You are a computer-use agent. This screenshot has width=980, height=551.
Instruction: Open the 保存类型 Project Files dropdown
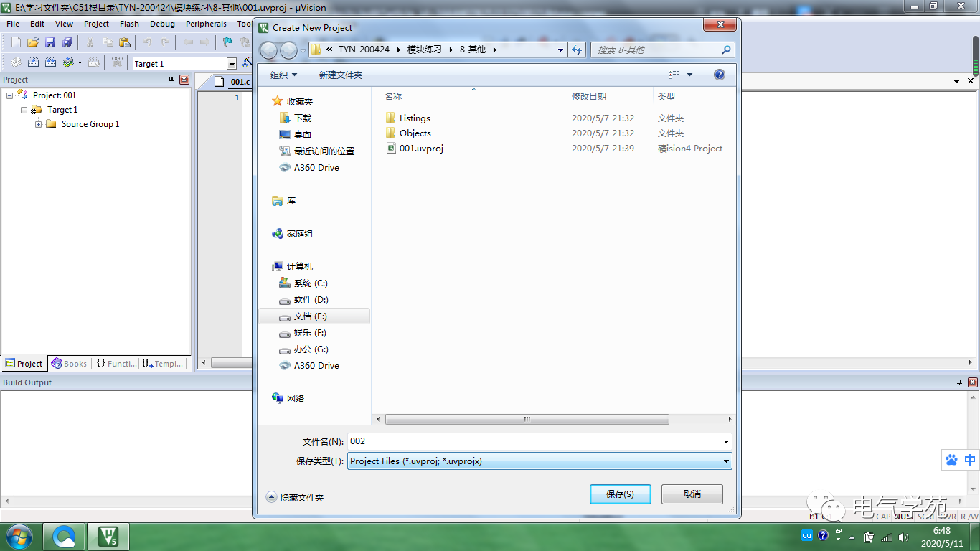pyautogui.click(x=540, y=461)
